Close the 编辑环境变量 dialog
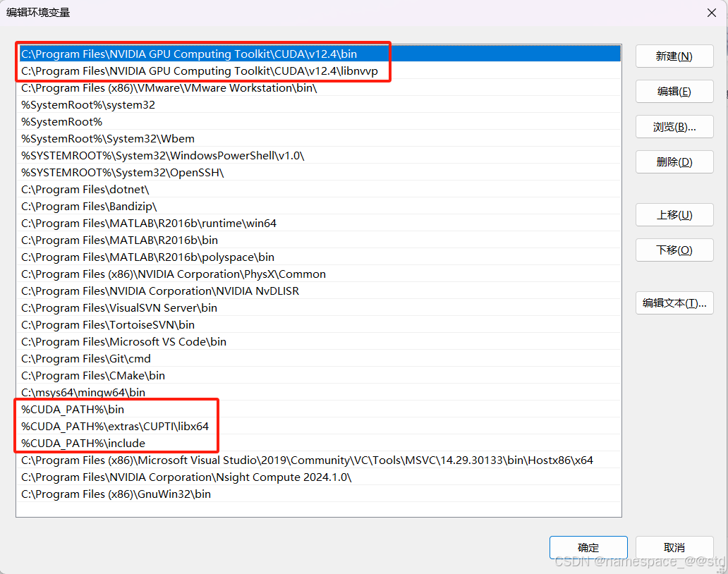This screenshot has height=574, width=728. 711,13
